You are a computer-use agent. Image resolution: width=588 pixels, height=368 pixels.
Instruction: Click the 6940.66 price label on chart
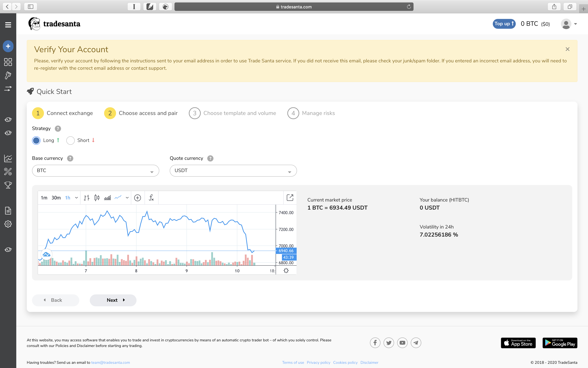point(286,251)
